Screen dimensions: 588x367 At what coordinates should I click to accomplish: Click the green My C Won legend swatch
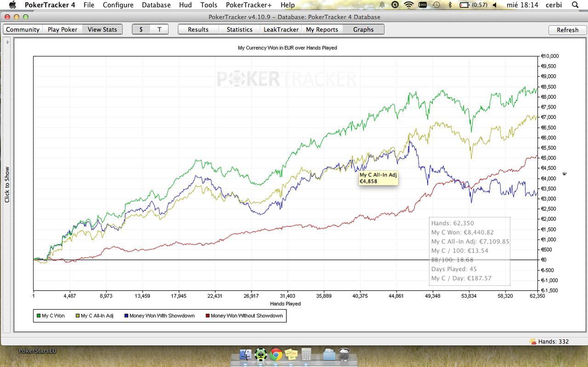(x=38, y=316)
